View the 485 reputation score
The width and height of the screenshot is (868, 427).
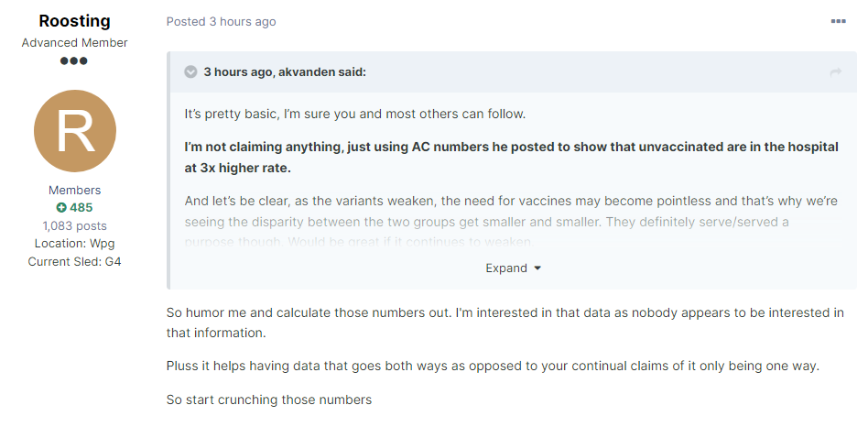[x=81, y=208]
